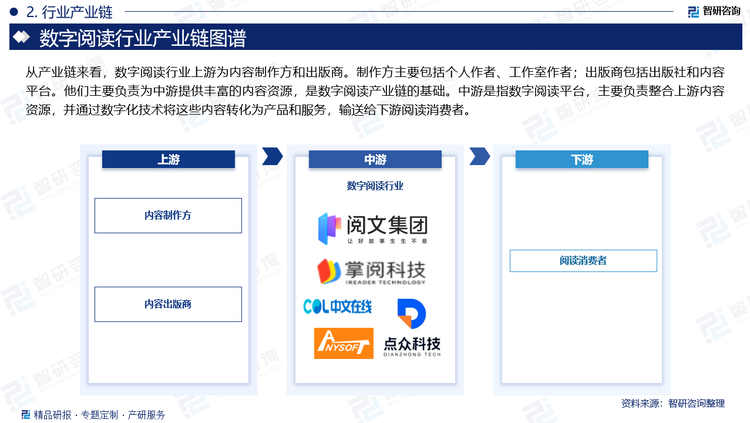750x423 pixels.
Task: Click the 资料来源：智研咨询整理 text
Action: [x=673, y=403]
